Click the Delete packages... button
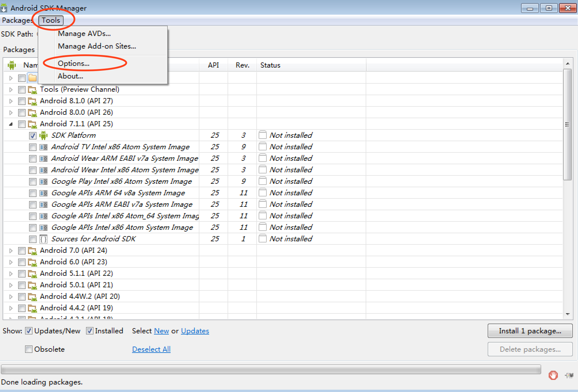Viewport: 578px width, 392px height. pyautogui.click(x=530, y=349)
